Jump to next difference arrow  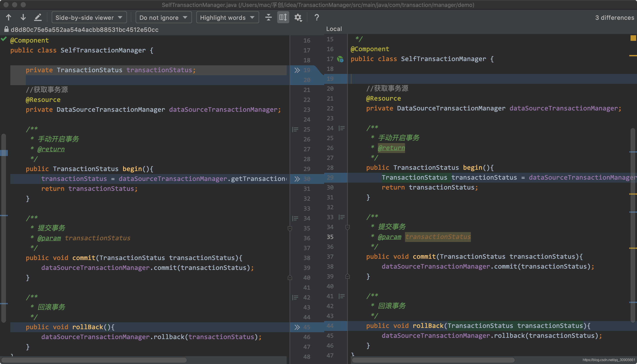[23, 17]
